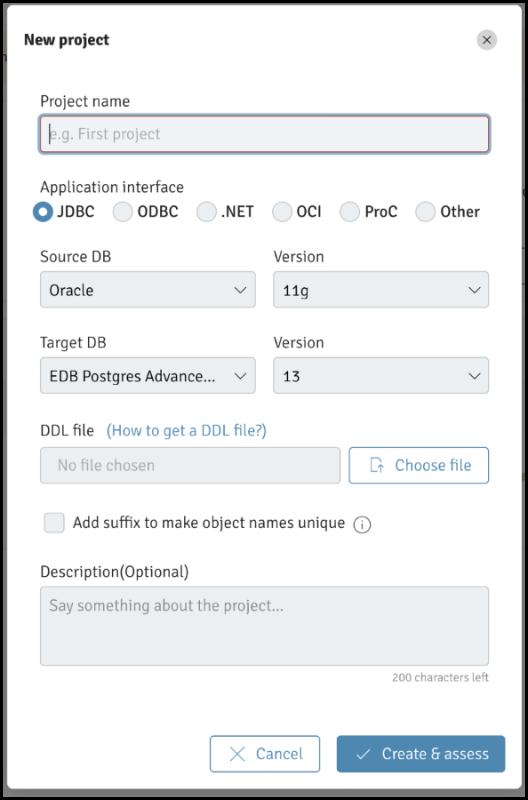Image resolution: width=528 pixels, height=800 pixels.
Task: Click Create & assess button
Action: 421,754
